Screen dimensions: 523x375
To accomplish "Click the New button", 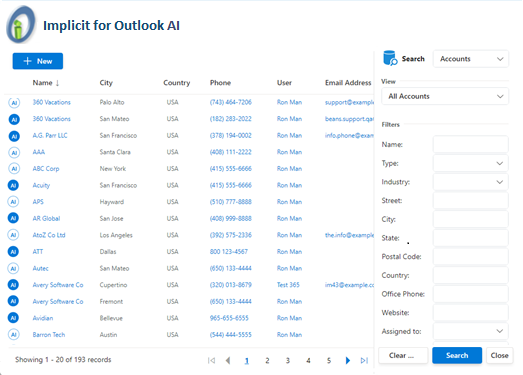I will (38, 61).
